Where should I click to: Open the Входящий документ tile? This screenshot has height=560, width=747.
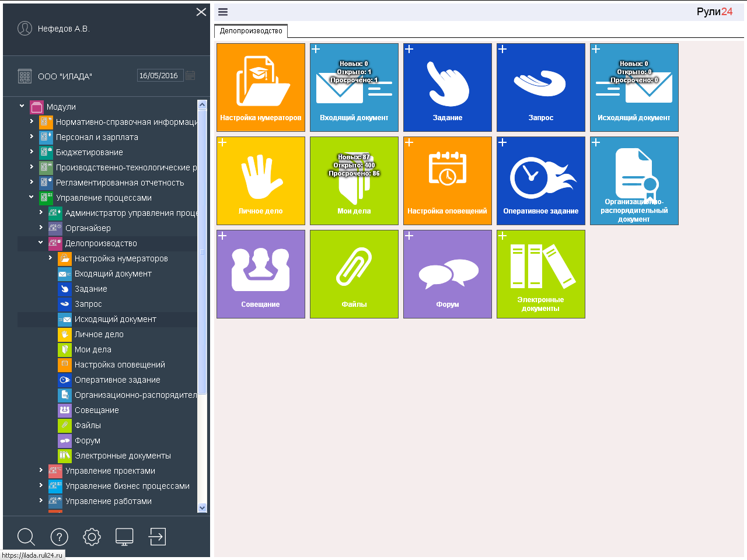354,87
